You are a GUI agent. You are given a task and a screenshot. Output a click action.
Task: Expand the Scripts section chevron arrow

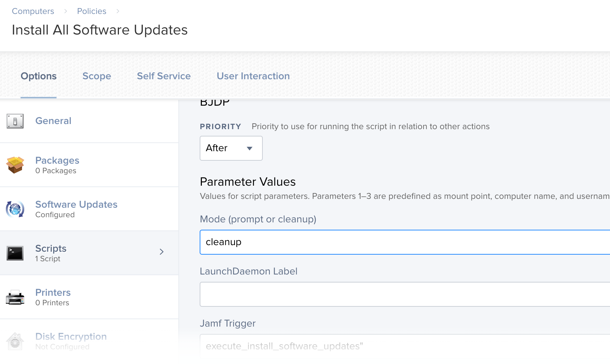161,252
